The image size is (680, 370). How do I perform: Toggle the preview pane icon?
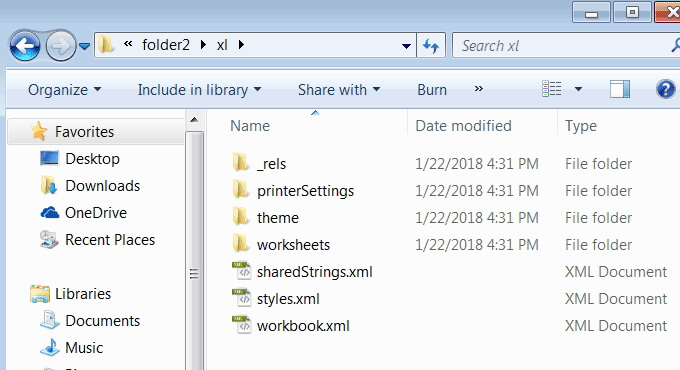tap(620, 89)
